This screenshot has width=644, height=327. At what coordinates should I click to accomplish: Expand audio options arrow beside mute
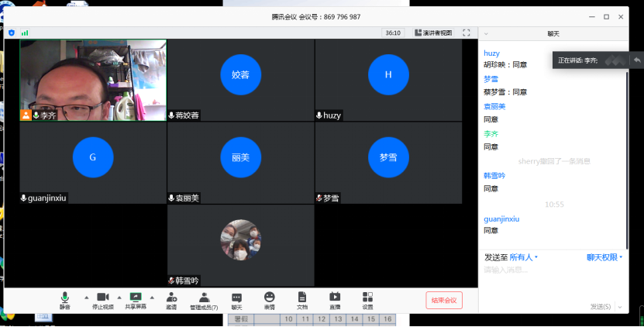pyautogui.click(x=86, y=298)
